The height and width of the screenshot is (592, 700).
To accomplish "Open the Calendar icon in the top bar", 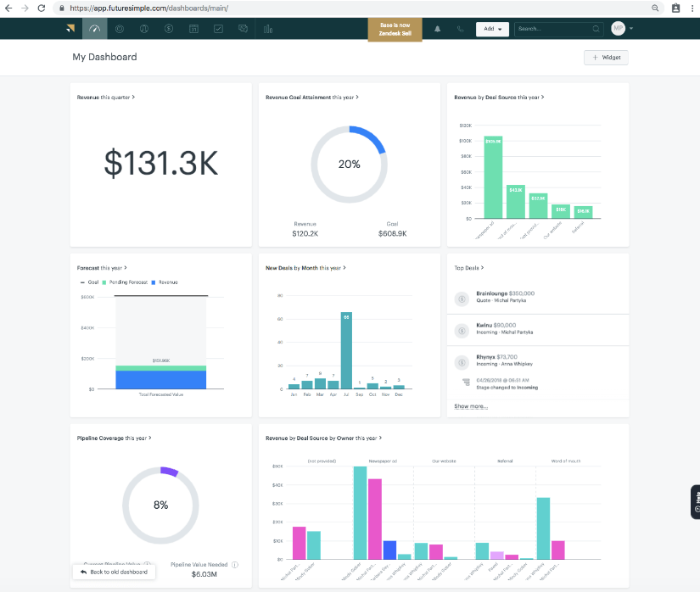I will click(193, 28).
